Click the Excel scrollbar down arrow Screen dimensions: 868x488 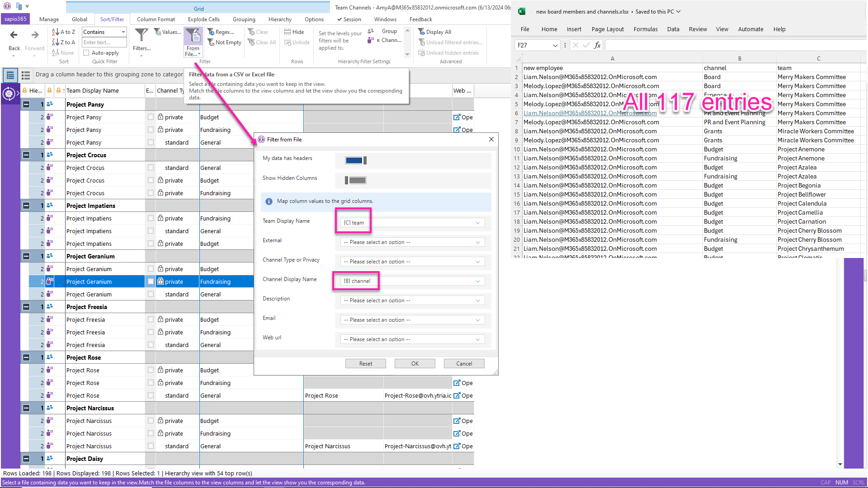(840, 464)
